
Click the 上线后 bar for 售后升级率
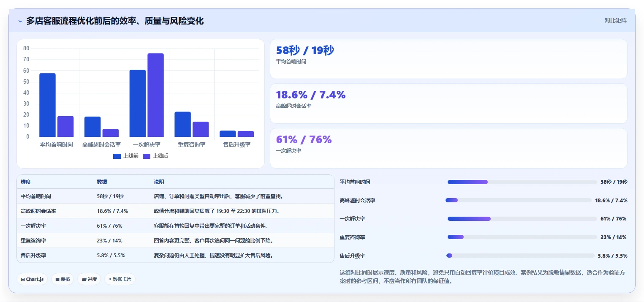click(x=246, y=134)
